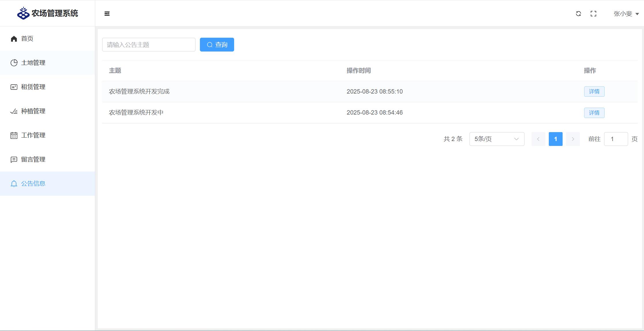This screenshot has width=644, height=331.
Task: Open 详情 for 农场管理系统开发中
Action: 594,113
